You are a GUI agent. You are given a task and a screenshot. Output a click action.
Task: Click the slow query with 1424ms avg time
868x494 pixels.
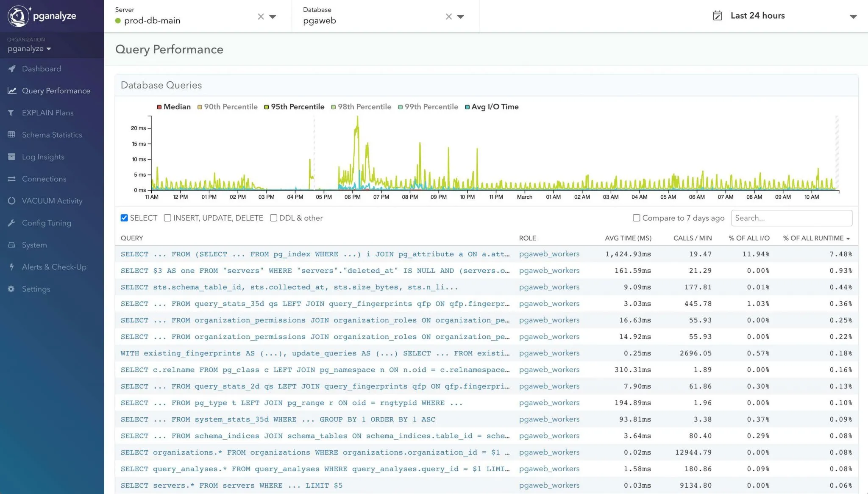315,254
